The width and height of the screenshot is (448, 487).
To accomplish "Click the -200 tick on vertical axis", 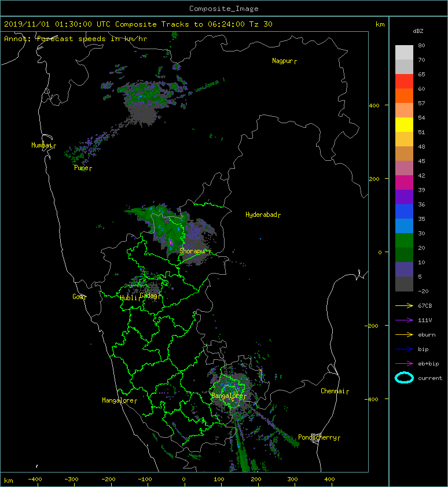I will point(372,326).
